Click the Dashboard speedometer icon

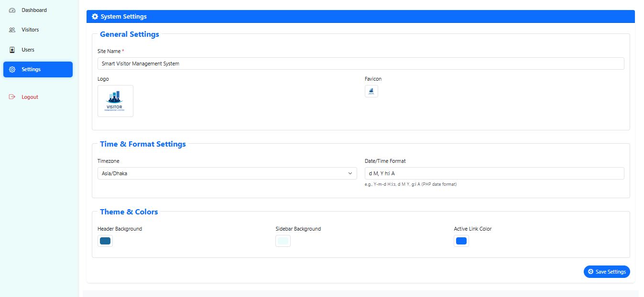(x=12, y=10)
